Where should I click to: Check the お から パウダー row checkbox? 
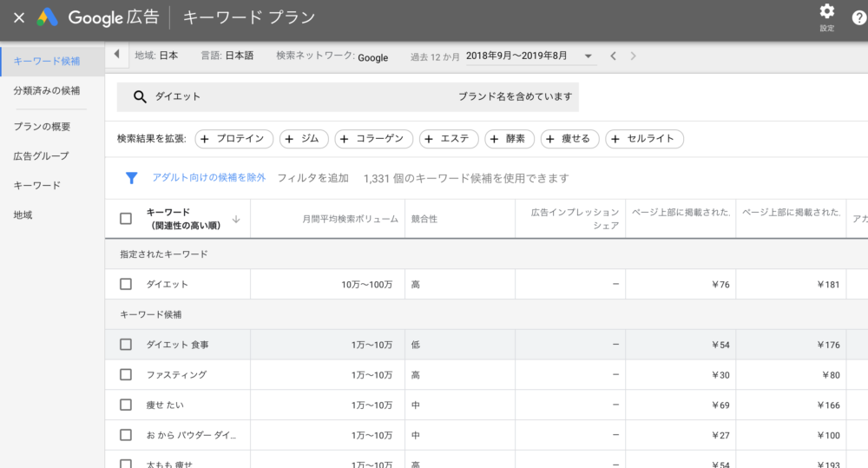[x=126, y=435]
